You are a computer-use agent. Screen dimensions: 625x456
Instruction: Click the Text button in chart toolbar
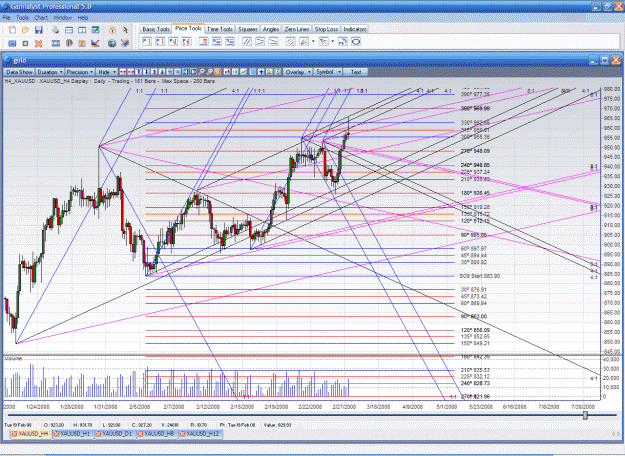coord(356,72)
